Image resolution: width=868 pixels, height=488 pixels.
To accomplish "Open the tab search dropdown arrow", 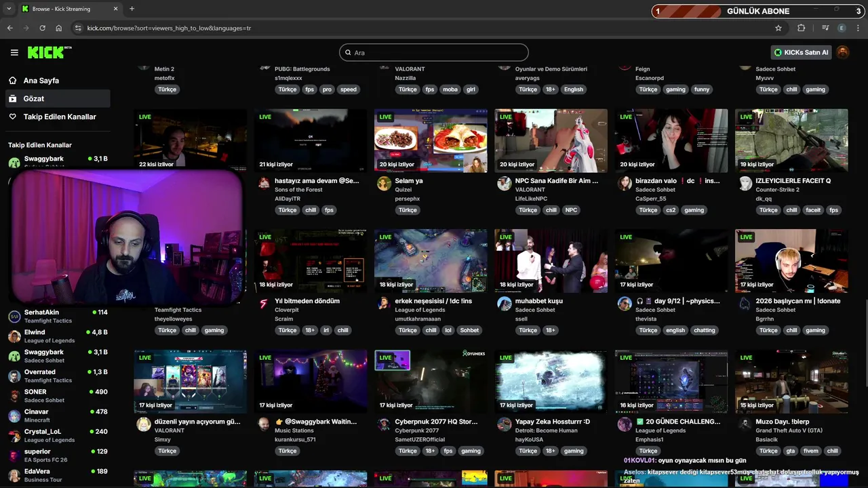I will coord(9,9).
